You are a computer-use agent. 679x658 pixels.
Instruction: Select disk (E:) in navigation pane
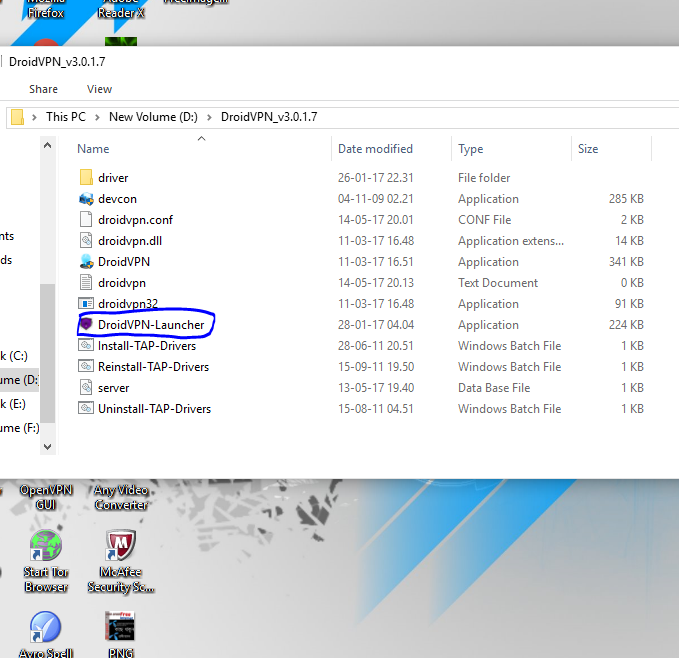tap(13, 404)
